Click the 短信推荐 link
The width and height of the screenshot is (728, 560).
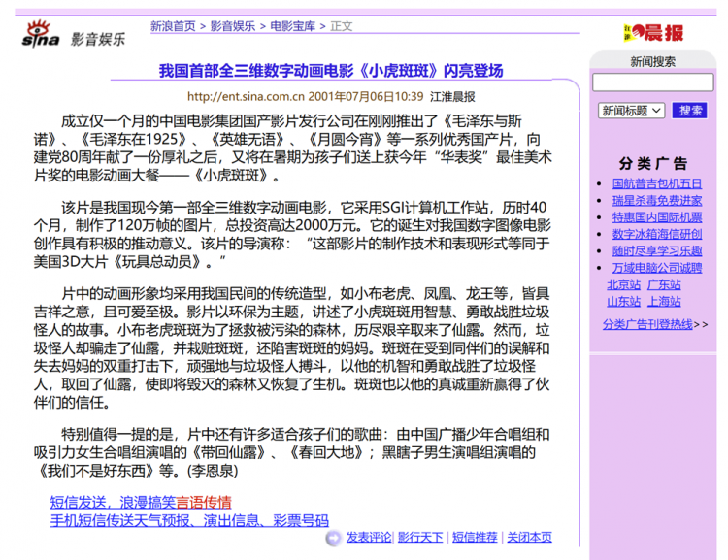click(x=475, y=538)
